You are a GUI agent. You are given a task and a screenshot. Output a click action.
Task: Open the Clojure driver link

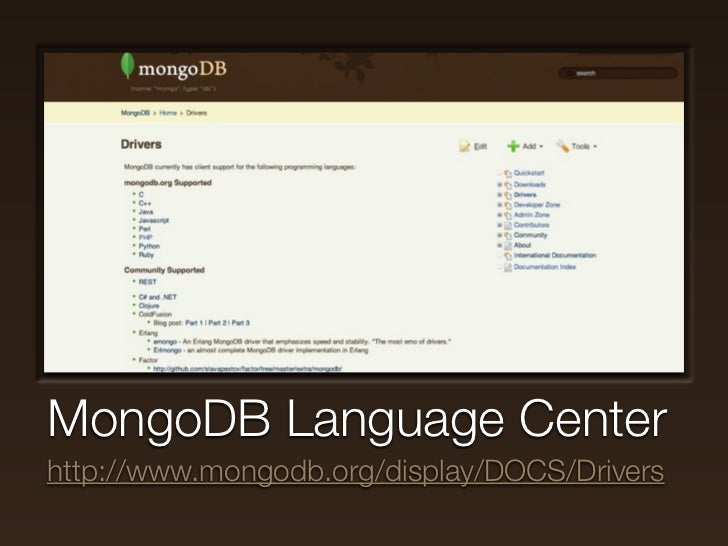[x=149, y=306]
